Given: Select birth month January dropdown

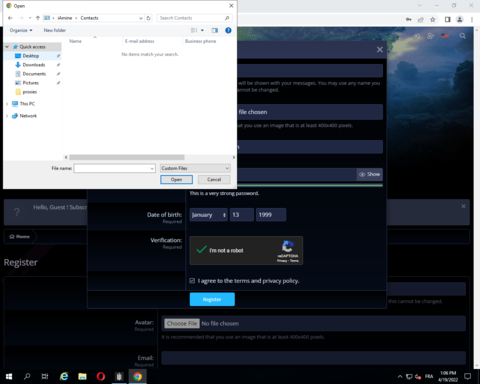Looking at the screenshot, I should [208, 215].
